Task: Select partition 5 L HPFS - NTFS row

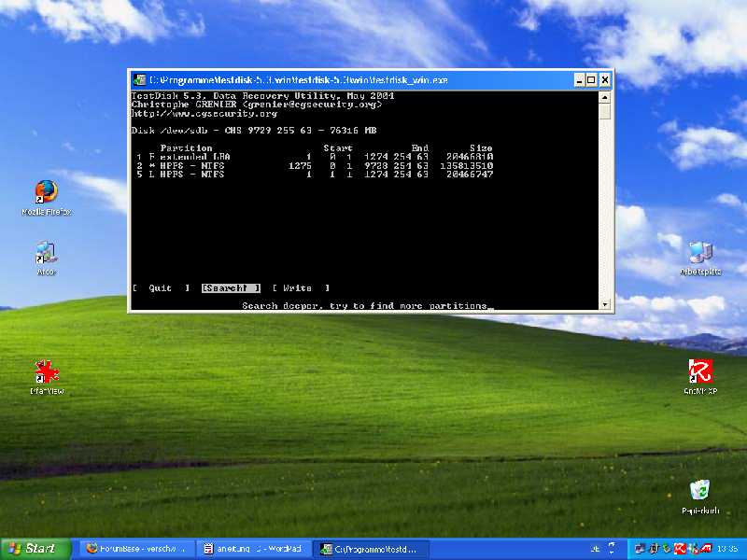Action: click(x=315, y=175)
